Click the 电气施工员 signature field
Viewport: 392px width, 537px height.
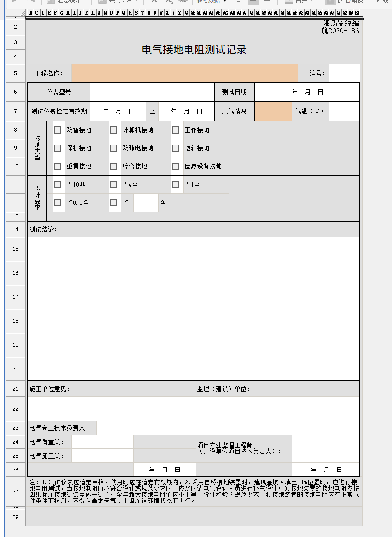[x=102, y=456]
